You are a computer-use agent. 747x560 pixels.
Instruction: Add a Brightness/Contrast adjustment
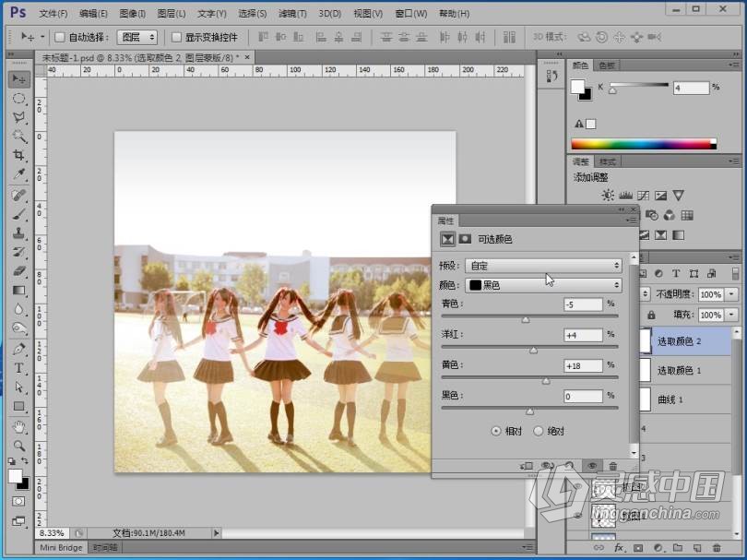[608, 196]
